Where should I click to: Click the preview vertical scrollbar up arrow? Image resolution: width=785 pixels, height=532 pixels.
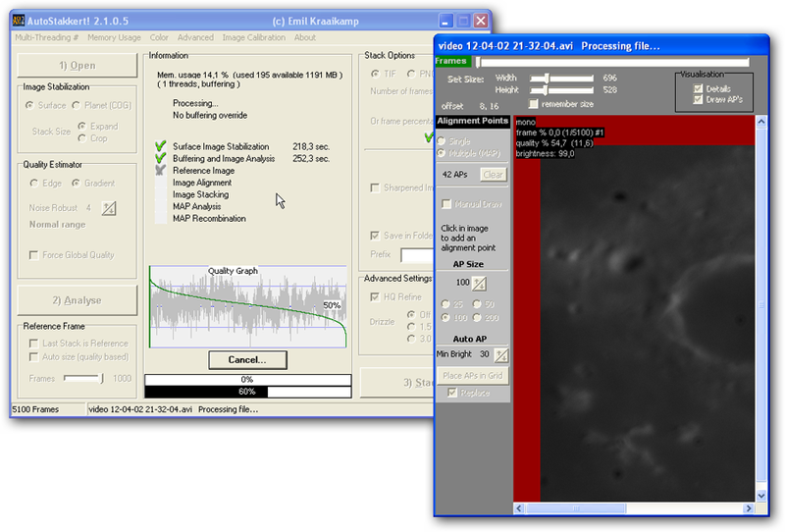(x=761, y=122)
